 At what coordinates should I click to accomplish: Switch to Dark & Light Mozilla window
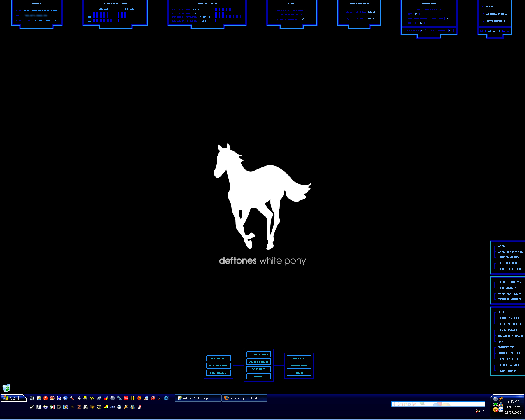pos(244,398)
